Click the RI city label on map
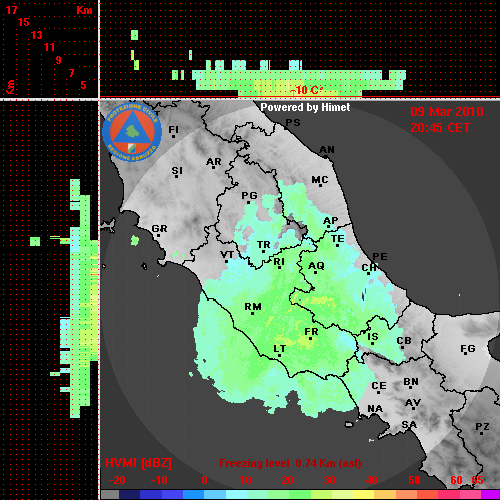500x500 pixels. click(x=279, y=262)
